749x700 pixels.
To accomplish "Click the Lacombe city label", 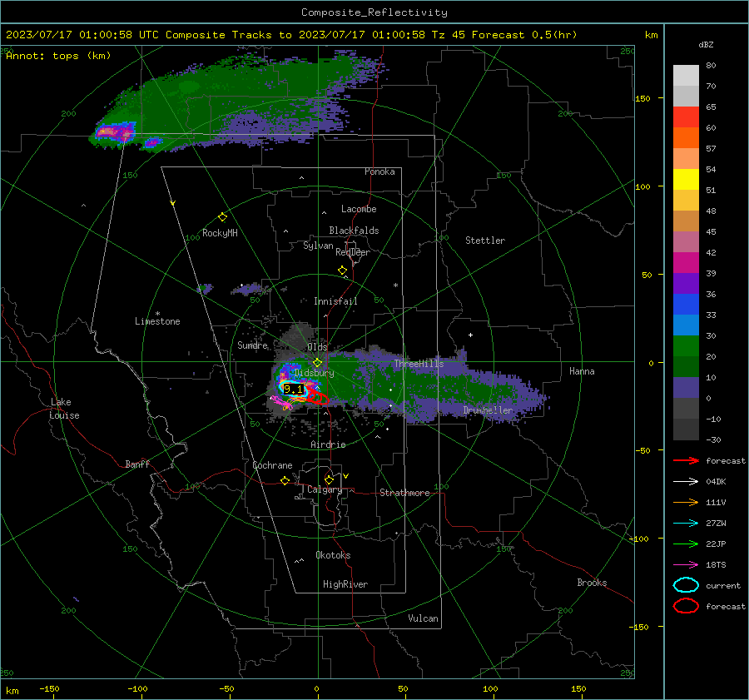I will point(359,209).
